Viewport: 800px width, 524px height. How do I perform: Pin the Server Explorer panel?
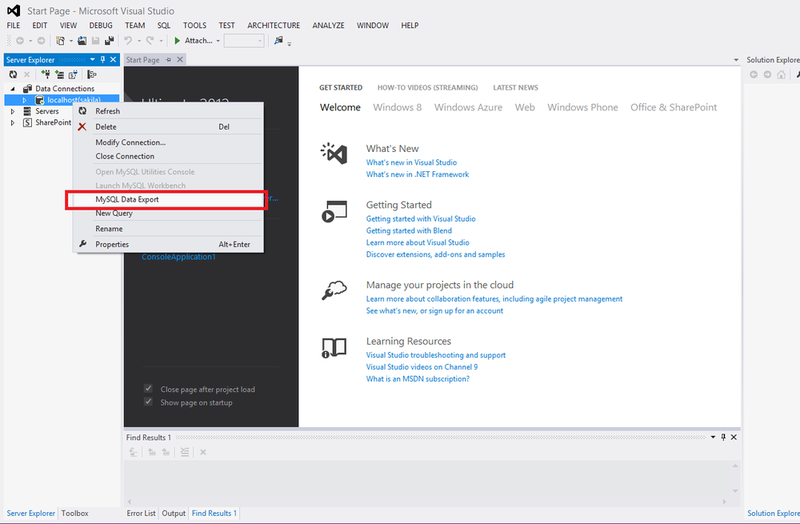point(103,60)
